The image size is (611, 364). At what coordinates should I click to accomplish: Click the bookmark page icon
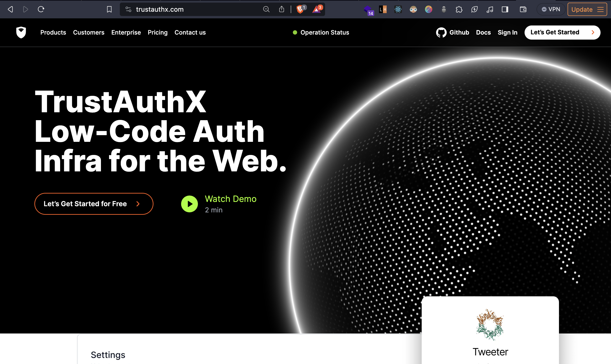point(109,9)
